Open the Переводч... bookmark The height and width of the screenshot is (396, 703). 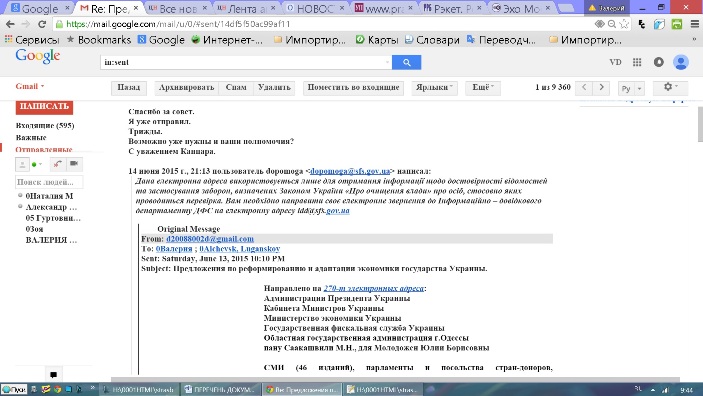[501, 40]
